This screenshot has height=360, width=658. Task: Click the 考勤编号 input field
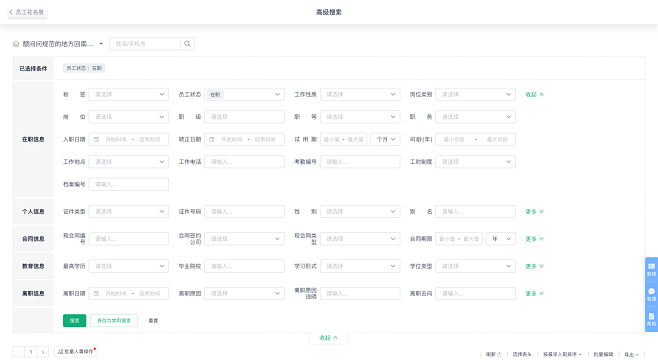(360, 162)
